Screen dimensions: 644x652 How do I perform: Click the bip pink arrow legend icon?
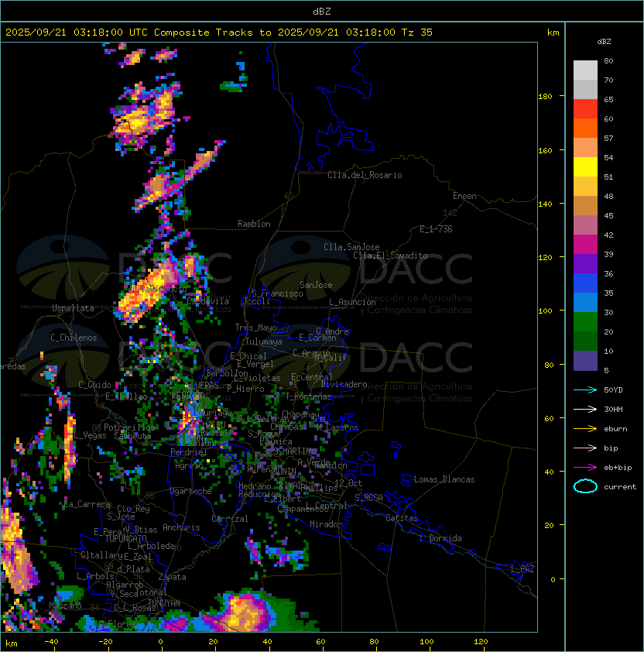coord(585,448)
